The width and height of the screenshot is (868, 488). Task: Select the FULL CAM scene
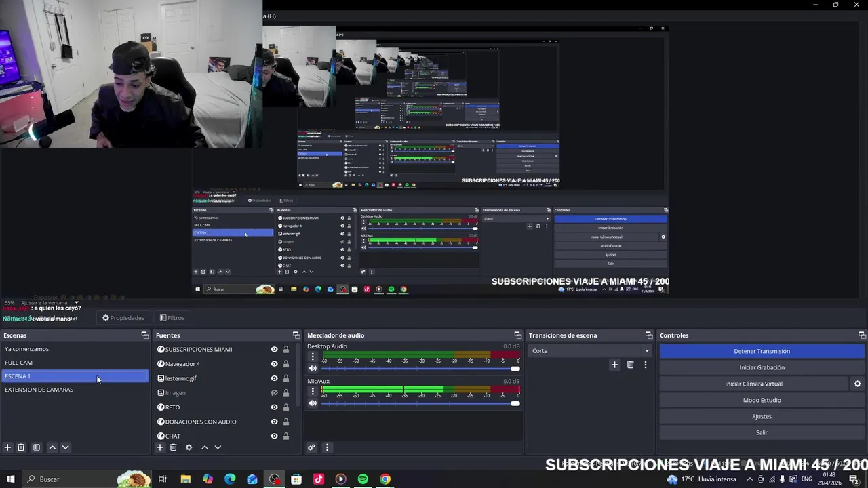(x=75, y=363)
